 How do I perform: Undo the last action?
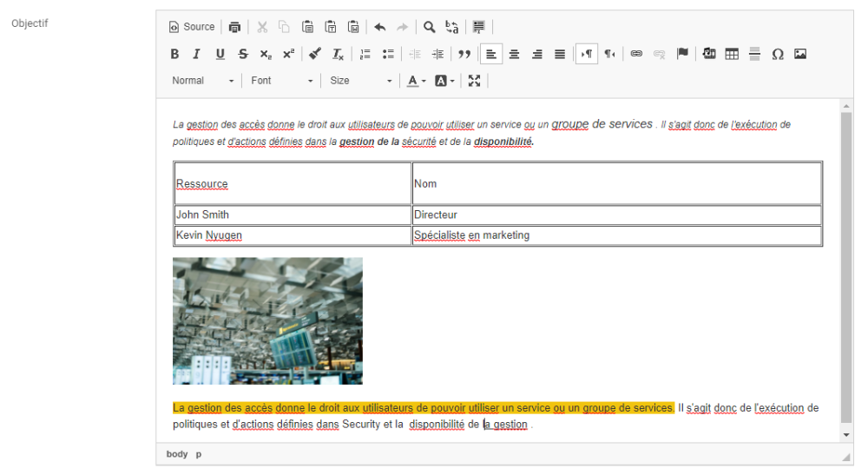point(380,27)
